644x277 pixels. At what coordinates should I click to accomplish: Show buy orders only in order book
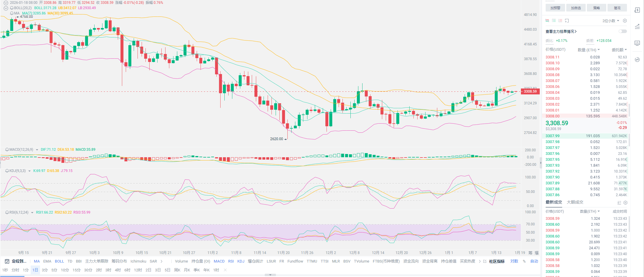coord(554,21)
